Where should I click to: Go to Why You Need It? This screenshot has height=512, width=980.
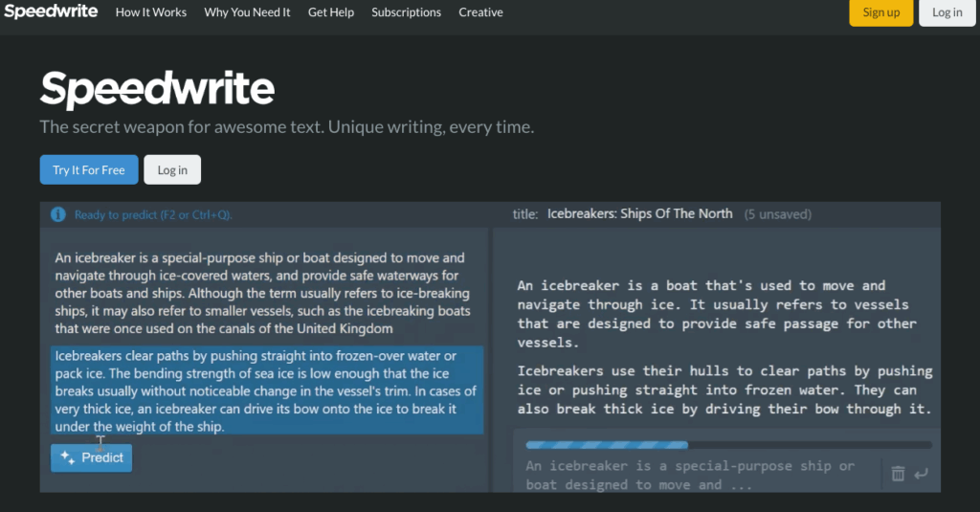(247, 12)
